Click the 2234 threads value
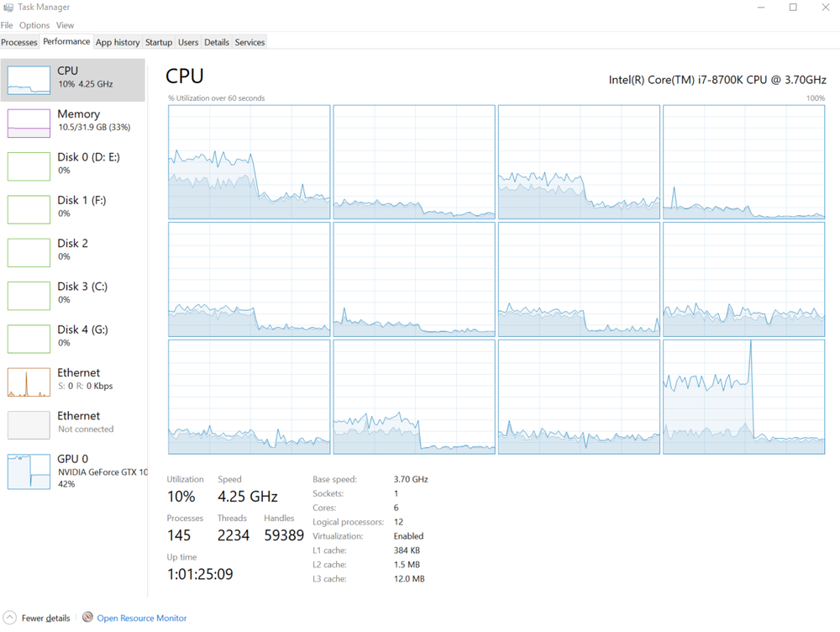The width and height of the screenshot is (840, 632). tap(234, 535)
